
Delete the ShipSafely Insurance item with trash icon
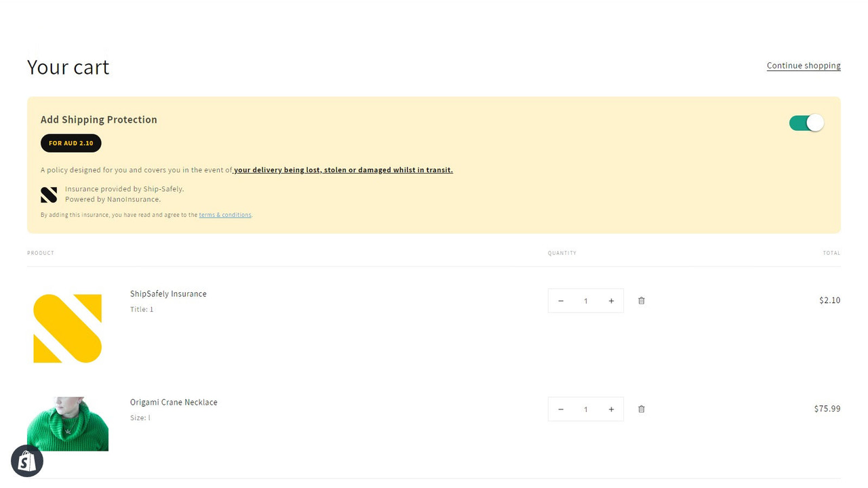[x=641, y=300]
